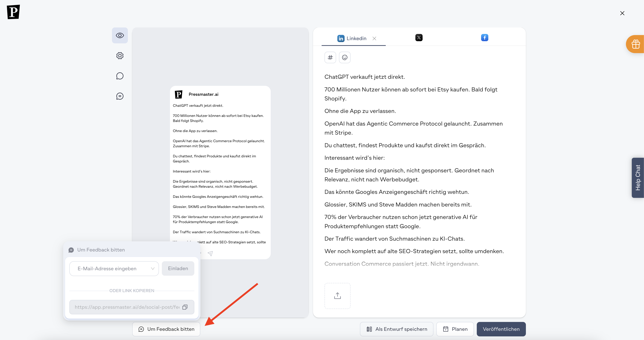The image size is (644, 340).
Task: Click the ODER LINK KOPIEREN label
Action: coord(132,290)
